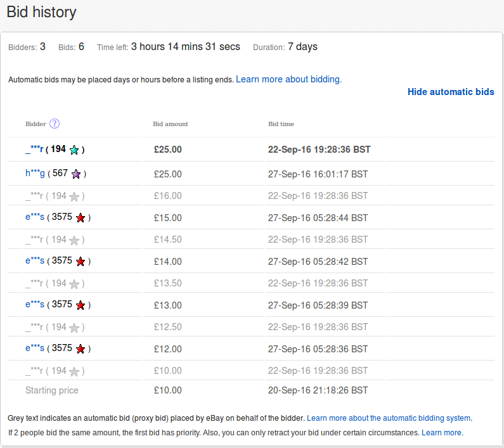Click the Bid amount column header
The width and height of the screenshot is (504, 448).
pyautogui.click(x=171, y=124)
